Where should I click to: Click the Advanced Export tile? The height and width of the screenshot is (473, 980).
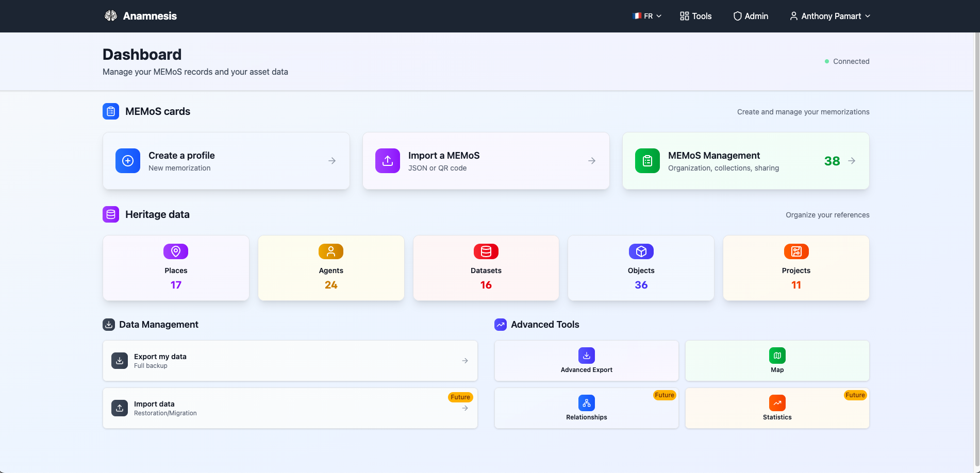coord(587,361)
